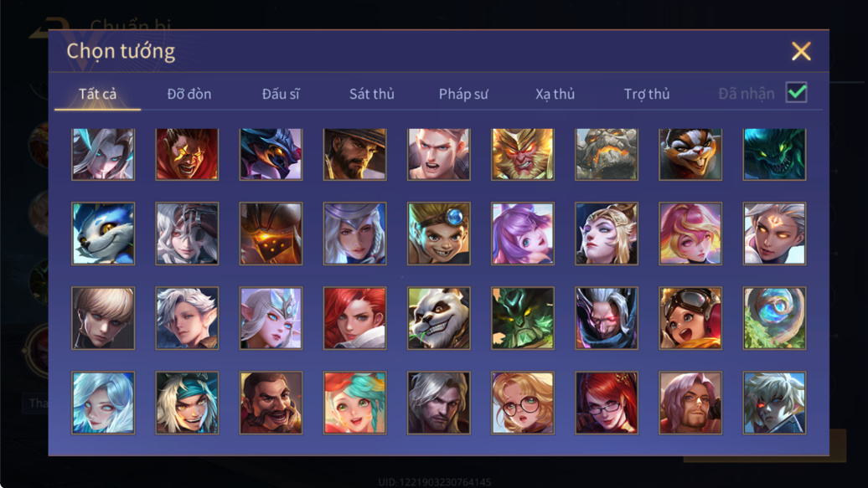Select the bearded cowboy hat hero
The height and width of the screenshot is (488, 868).
354,154
